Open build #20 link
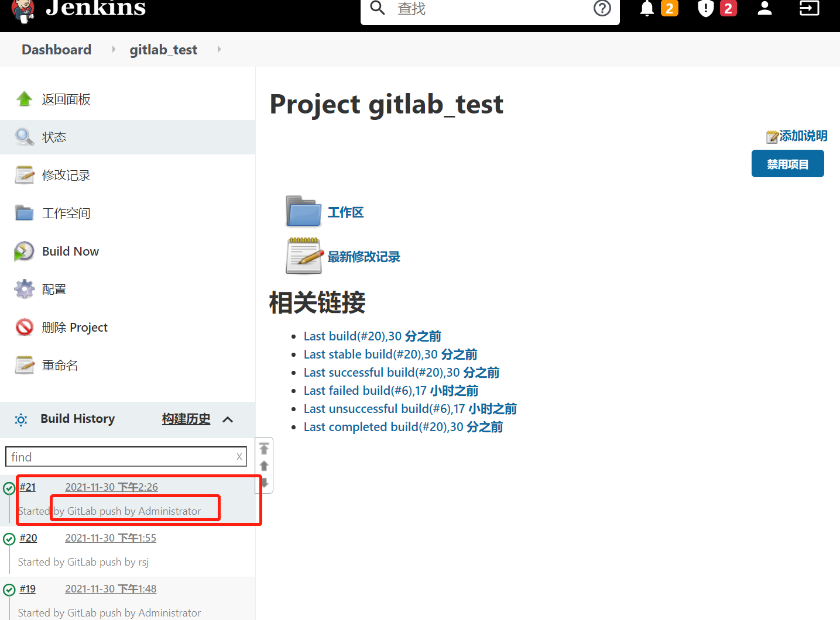The width and height of the screenshot is (840, 620). click(x=28, y=538)
